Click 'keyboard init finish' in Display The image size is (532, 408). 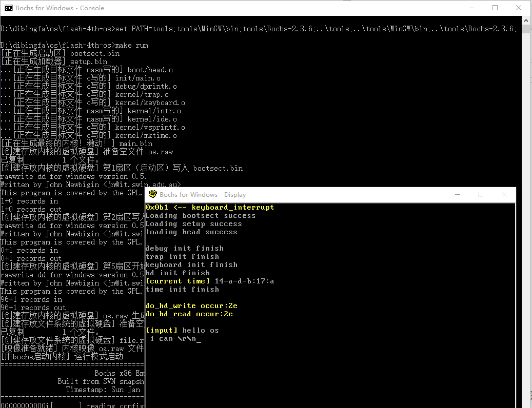pyautogui.click(x=191, y=264)
